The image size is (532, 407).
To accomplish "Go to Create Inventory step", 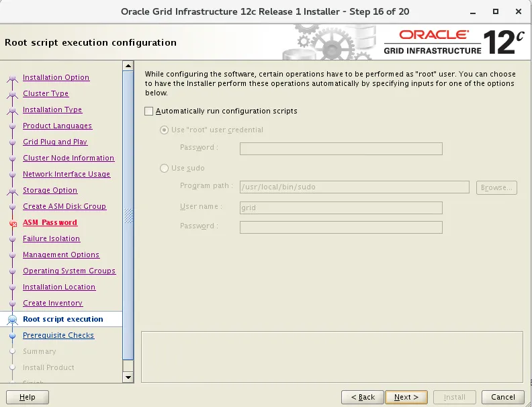I will [x=52, y=303].
